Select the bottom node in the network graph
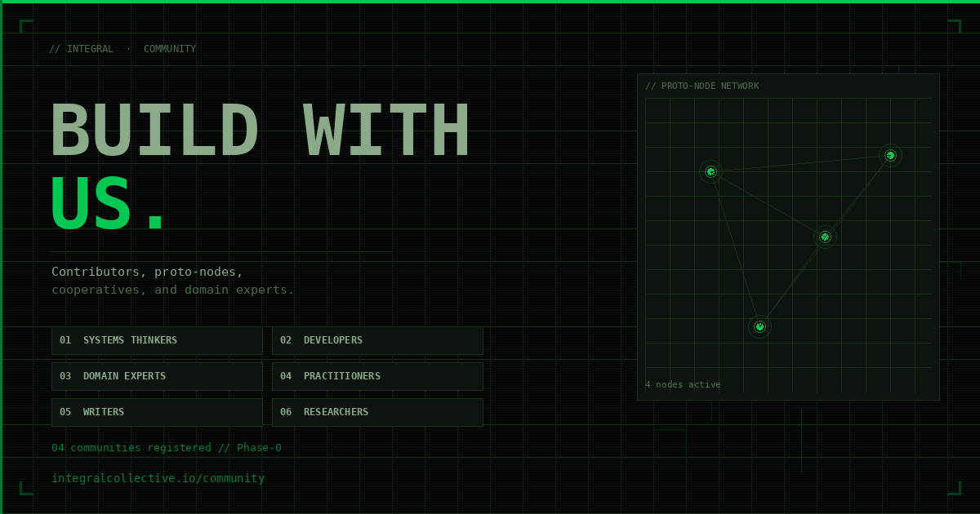Viewport: 980px width, 514px height. pyautogui.click(x=759, y=326)
